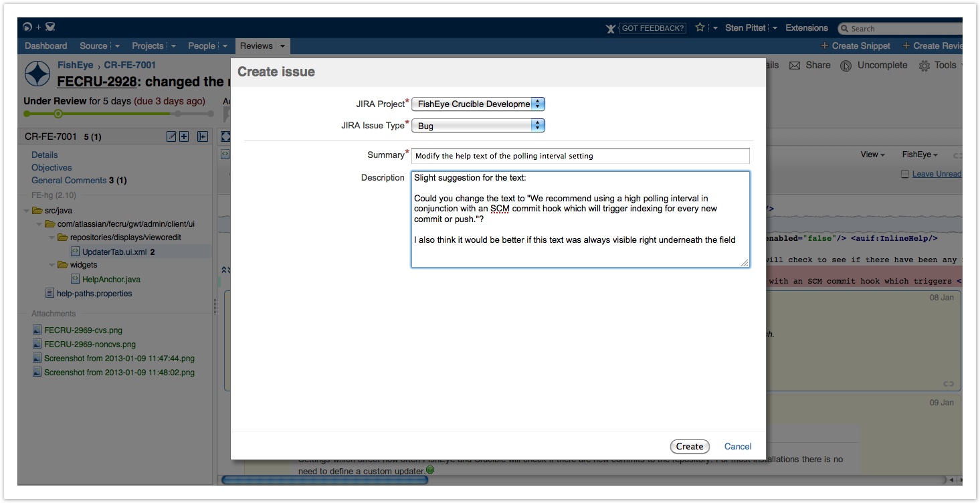980x503 pixels.
Task: Click the Cancel link in dialog
Action: [738, 446]
